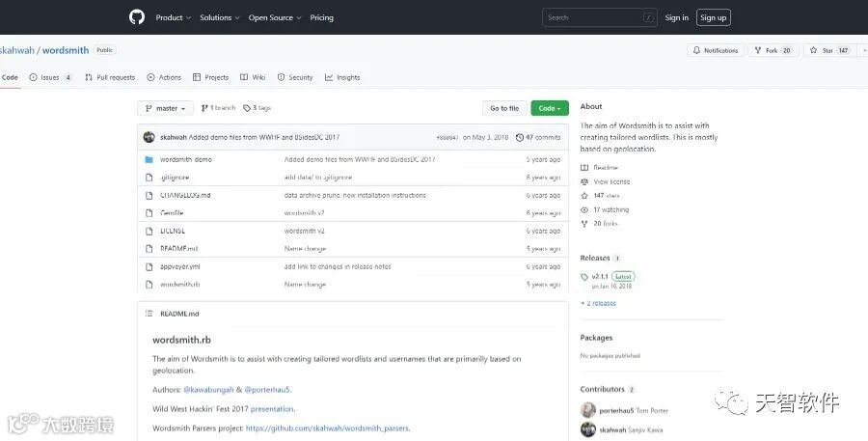868x441 pixels.
Task: Open the GitHub logo homepage
Action: [137, 17]
